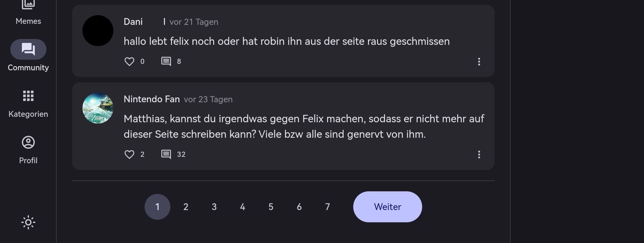Go to page 2
Screen dimensions: 644x243
click(x=186, y=207)
